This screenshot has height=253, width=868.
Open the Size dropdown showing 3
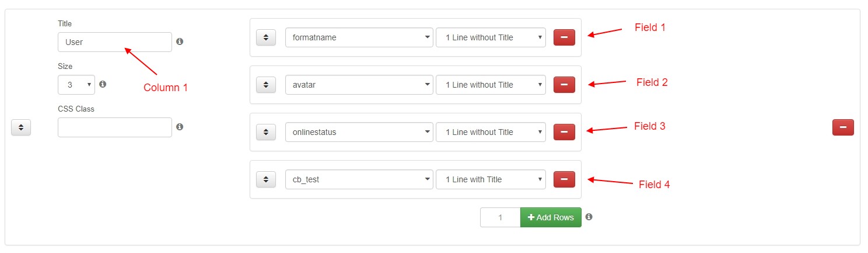76,85
